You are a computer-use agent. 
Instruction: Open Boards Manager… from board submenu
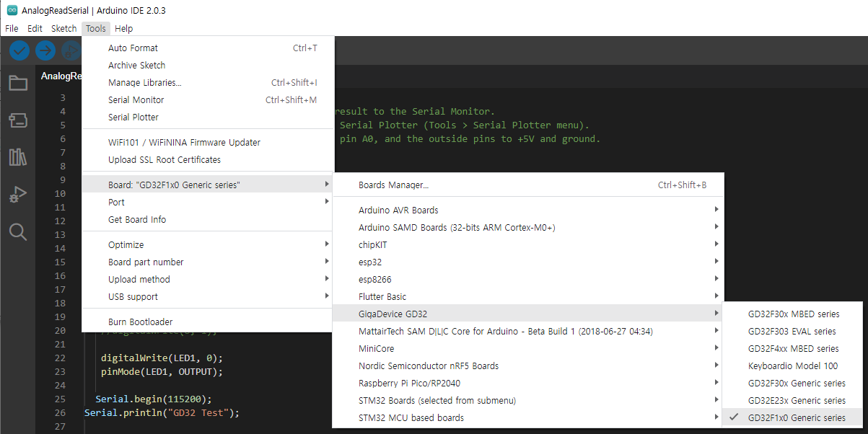tap(527, 185)
